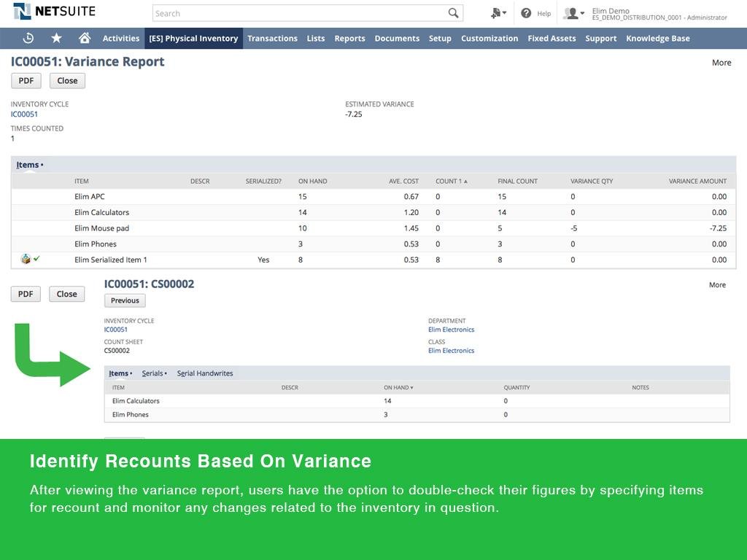
Task: Click the NetSuite logo
Action: click(54, 12)
